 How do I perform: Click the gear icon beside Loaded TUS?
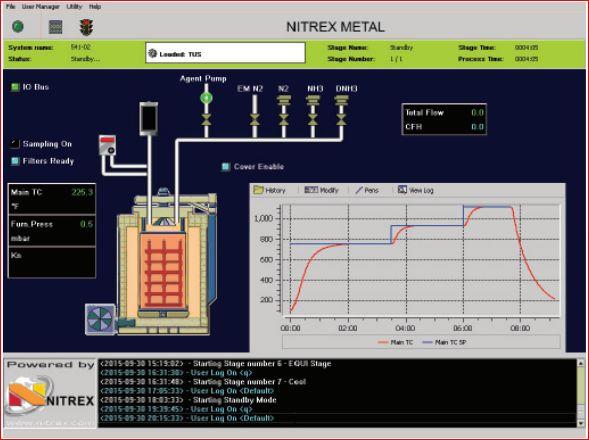click(x=152, y=53)
